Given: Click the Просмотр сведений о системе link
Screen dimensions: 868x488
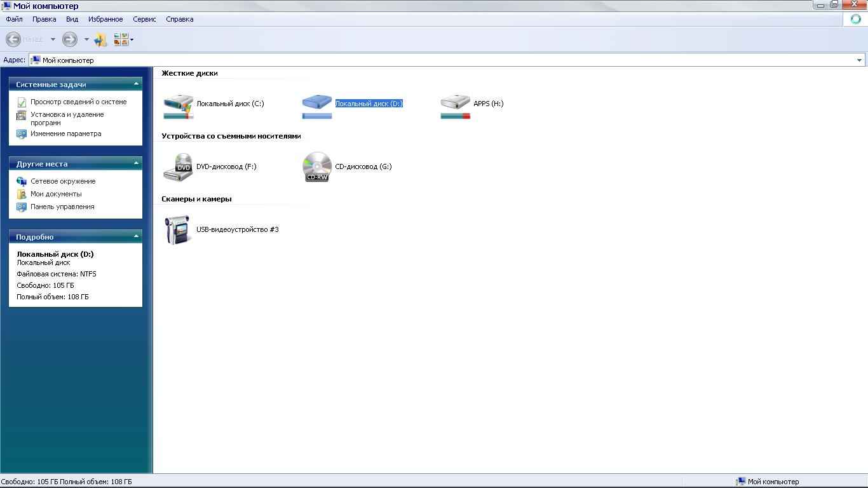Looking at the screenshot, I should pos(78,102).
